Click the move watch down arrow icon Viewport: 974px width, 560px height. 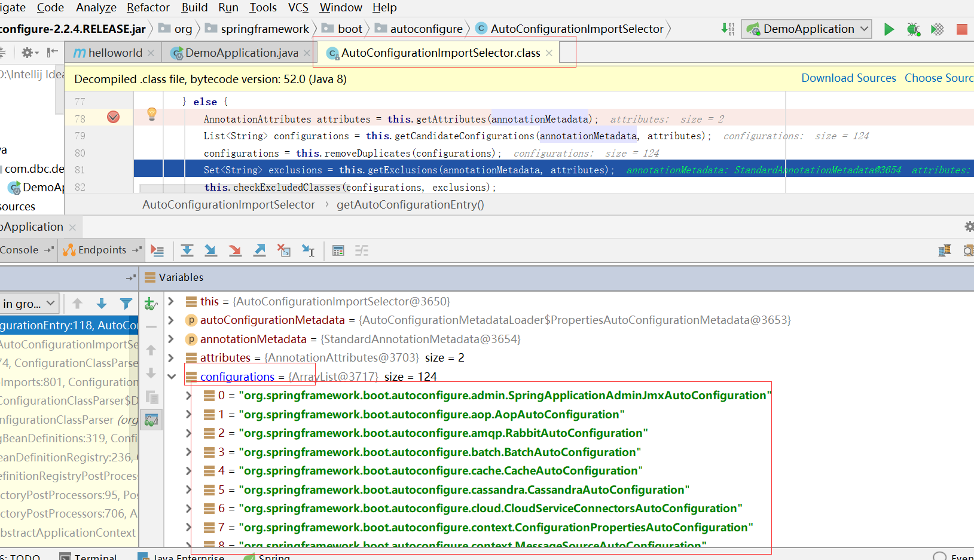[x=151, y=374]
